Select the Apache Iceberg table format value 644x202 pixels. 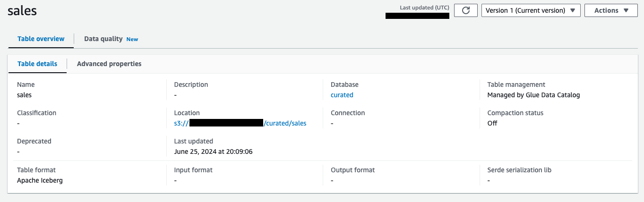[40, 180]
